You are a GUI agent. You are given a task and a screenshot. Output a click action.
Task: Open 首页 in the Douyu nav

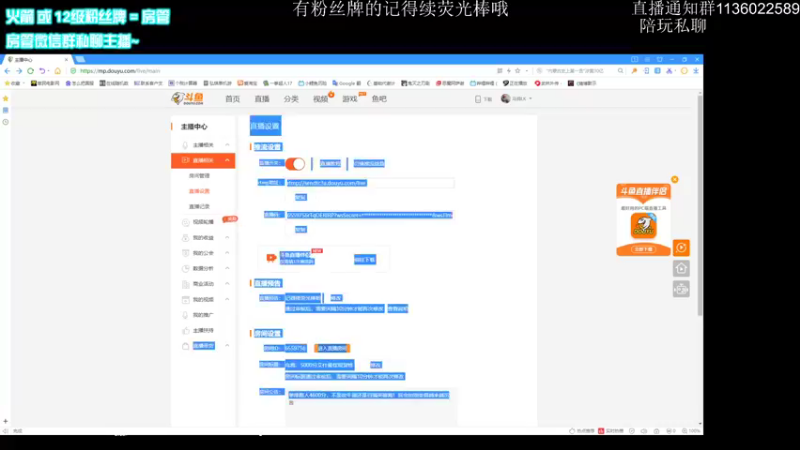pyautogui.click(x=233, y=99)
